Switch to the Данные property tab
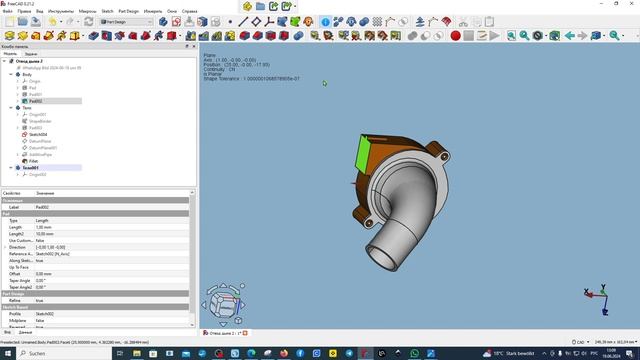 pos(25,333)
